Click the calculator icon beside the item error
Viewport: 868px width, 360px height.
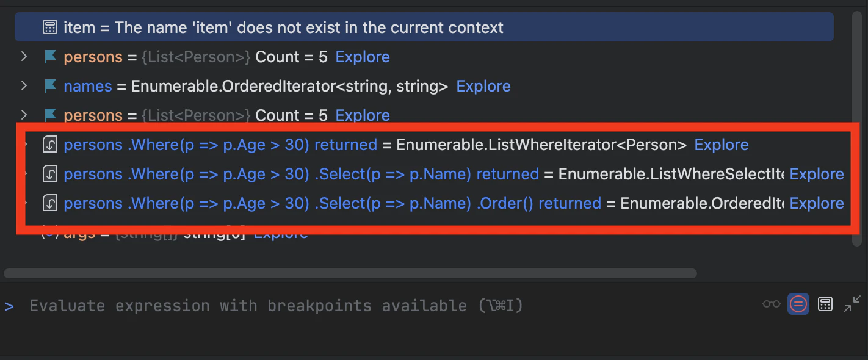(50, 27)
